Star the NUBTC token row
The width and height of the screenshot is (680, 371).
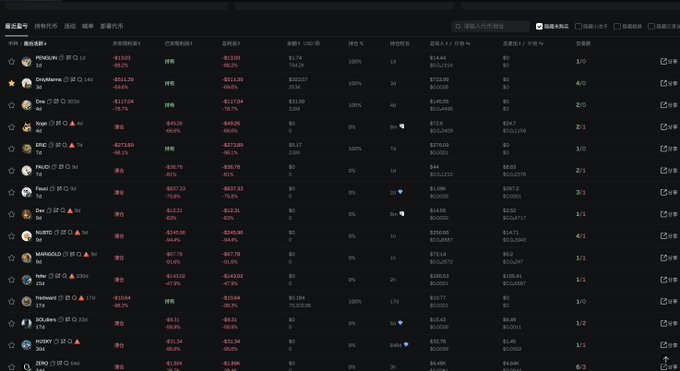pos(12,236)
